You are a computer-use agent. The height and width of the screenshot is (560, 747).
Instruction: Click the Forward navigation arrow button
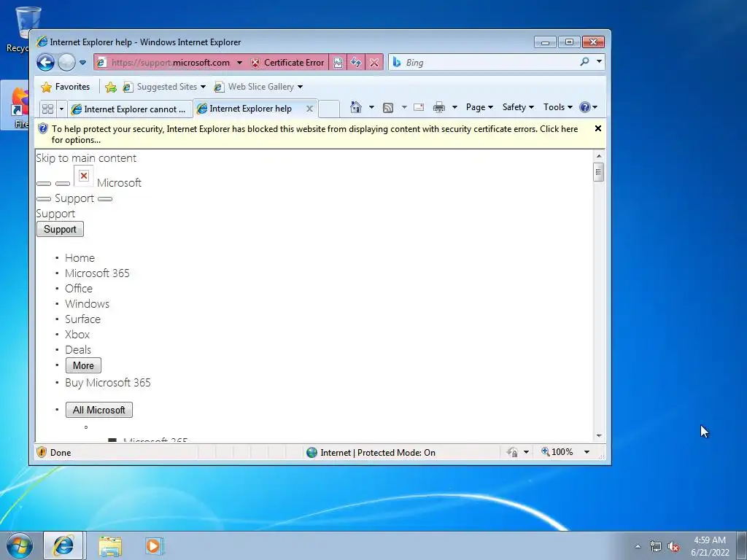point(66,63)
